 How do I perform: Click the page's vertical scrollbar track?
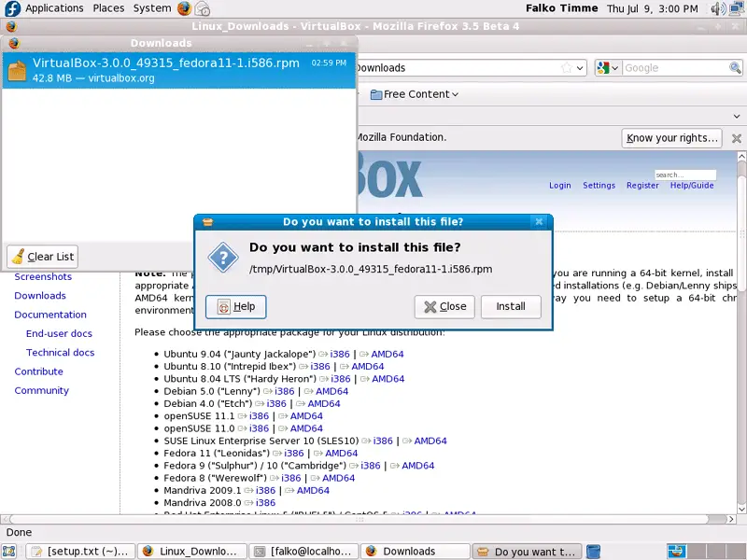741,333
